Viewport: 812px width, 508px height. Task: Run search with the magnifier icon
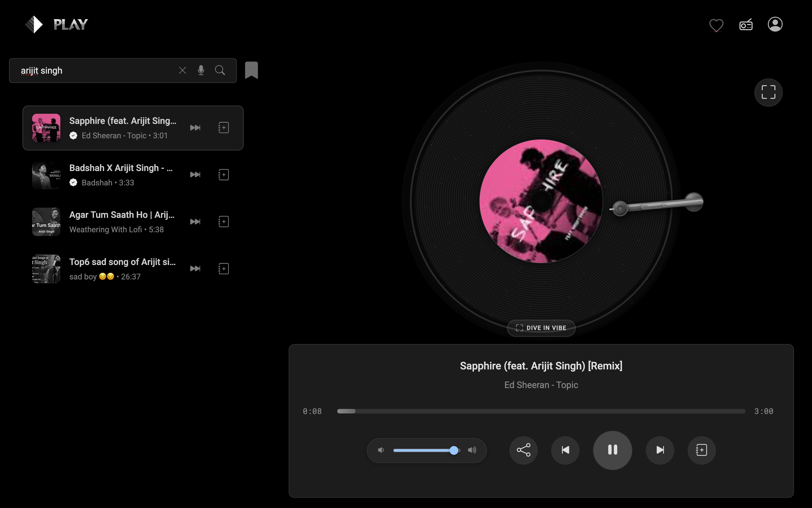(220, 70)
